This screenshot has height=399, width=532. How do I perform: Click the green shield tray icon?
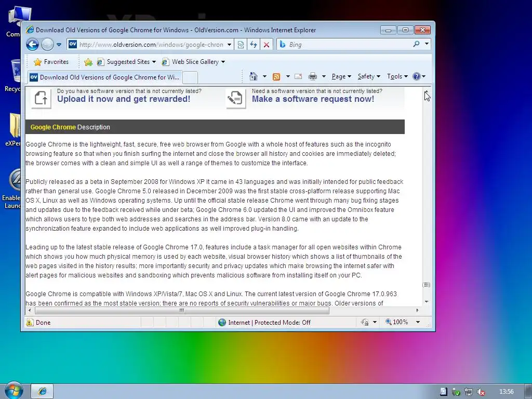(x=456, y=392)
